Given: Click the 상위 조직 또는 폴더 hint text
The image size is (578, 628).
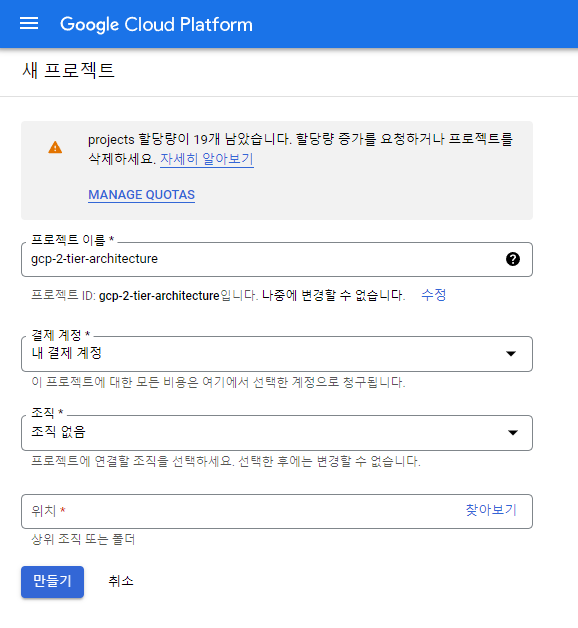Looking at the screenshot, I should click(83, 539).
